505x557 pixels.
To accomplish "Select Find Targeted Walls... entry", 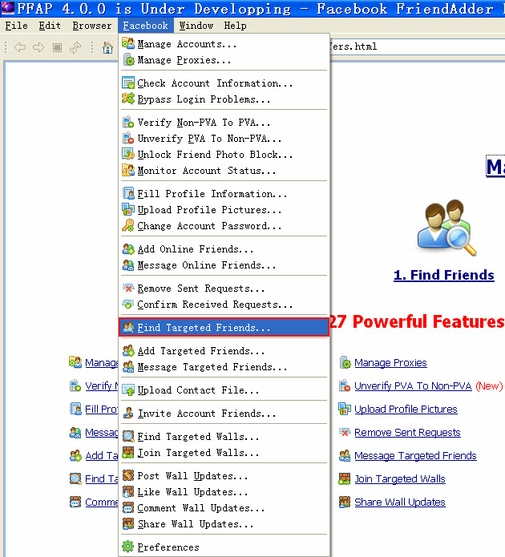I will tap(224, 437).
